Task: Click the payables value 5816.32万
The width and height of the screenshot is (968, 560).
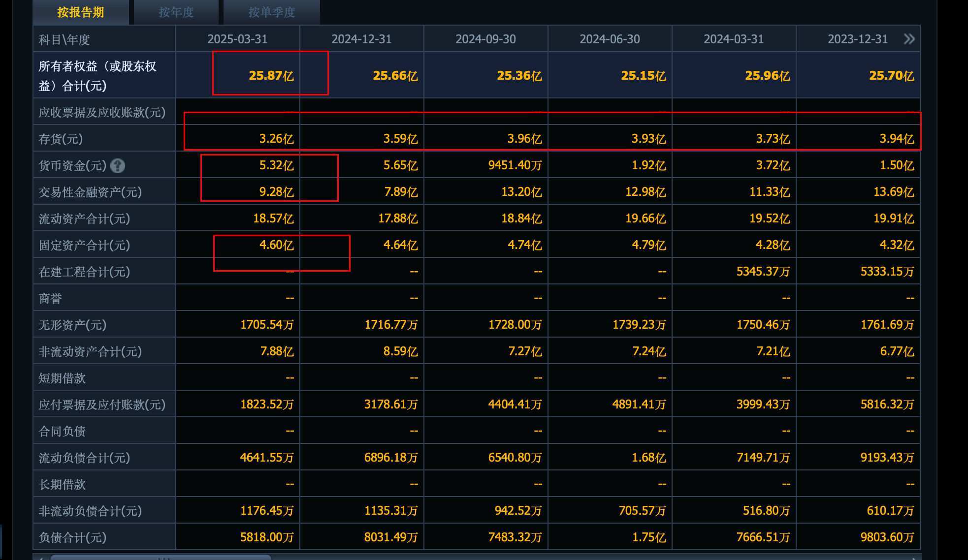Action: coord(887,404)
